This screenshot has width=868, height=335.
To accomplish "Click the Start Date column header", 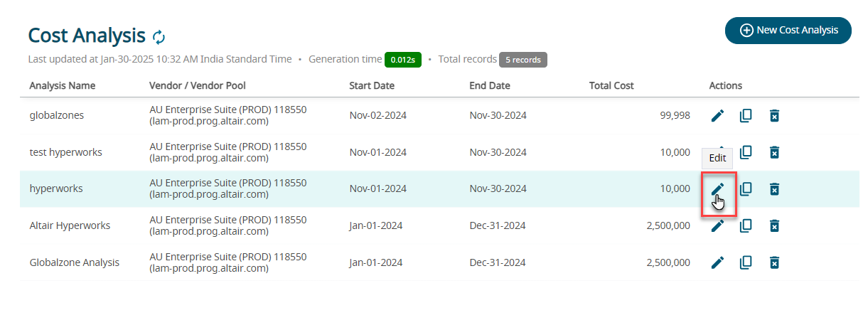I will pos(372,86).
